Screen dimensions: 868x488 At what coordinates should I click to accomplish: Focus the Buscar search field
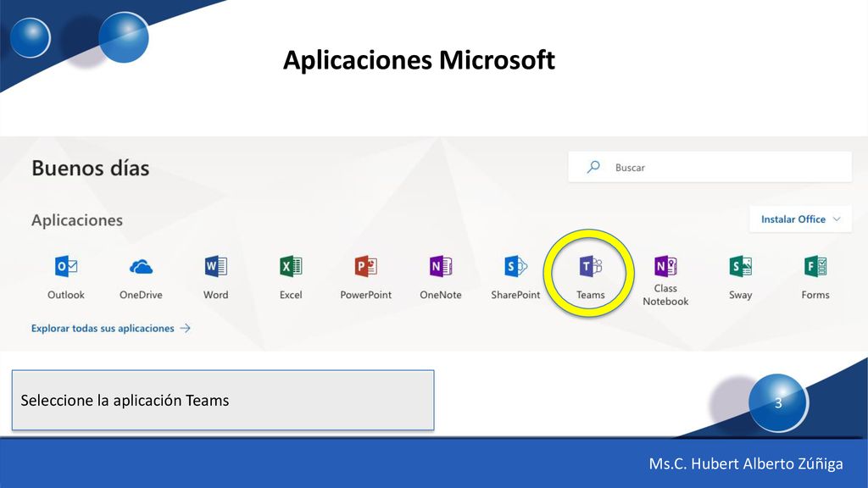pyautogui.click(x=709, y=167)
